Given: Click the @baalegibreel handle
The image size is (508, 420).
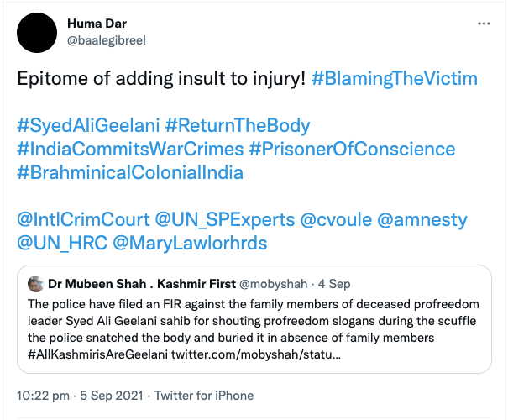Looking at the screenshot, I should 107,39.
